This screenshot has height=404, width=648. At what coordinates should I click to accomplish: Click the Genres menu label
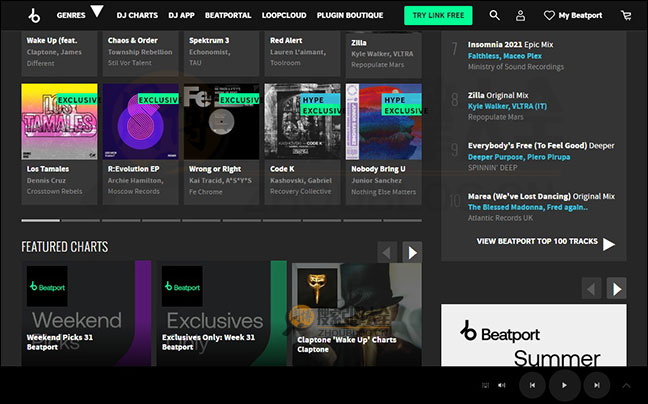click(x=71, y=15)
